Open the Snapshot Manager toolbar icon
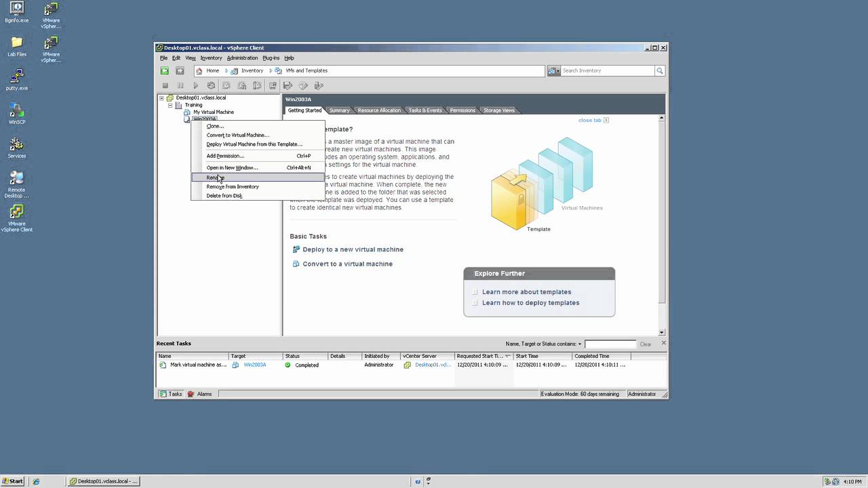868x488 pixels. [x=257, y=85]
